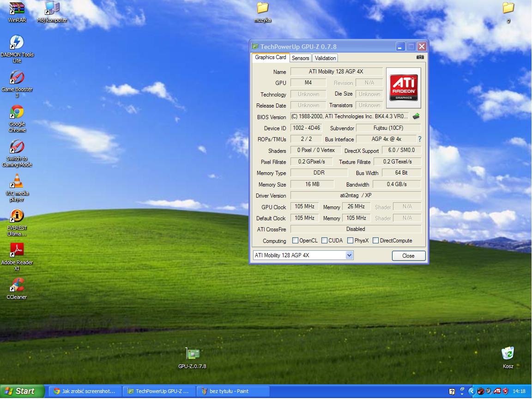Click the Close button in GPU-Z
The height and width of the screenshot is (399, 532).
[409, 256]
